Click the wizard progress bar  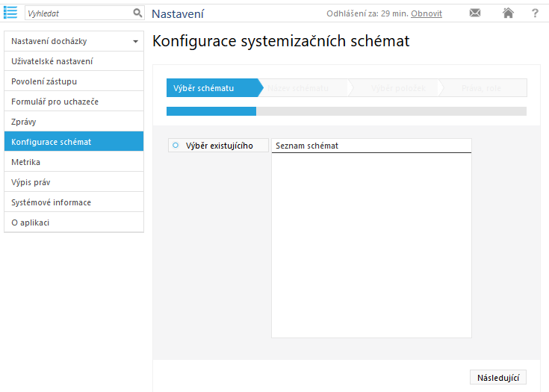(347, 111)
